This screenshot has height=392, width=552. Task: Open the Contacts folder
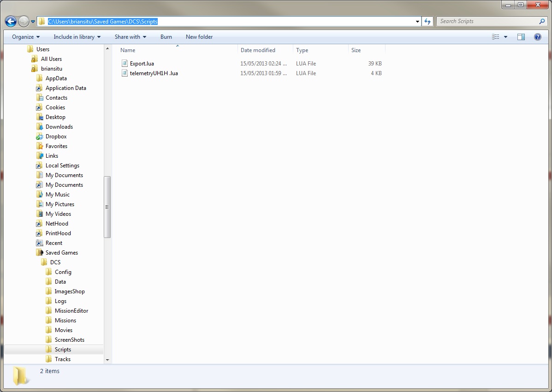(56, 98)
